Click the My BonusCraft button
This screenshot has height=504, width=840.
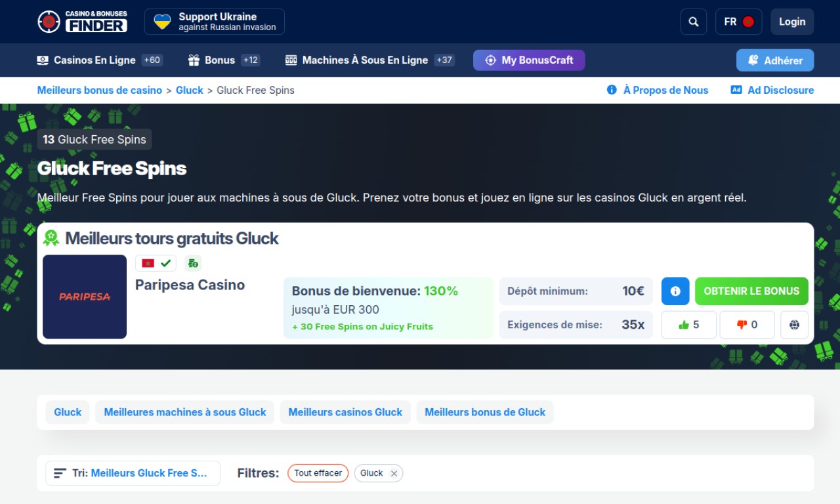coord(529,60)
